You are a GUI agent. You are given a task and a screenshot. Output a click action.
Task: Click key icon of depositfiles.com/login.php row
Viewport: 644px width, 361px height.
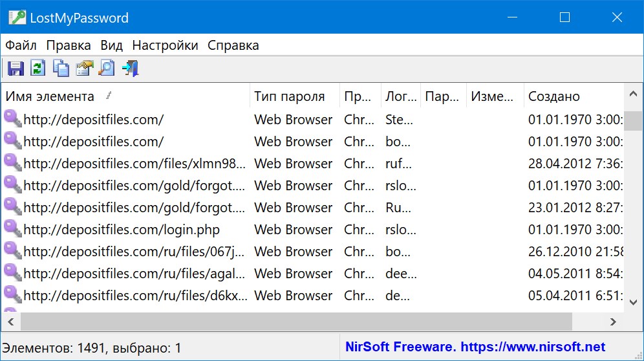pyautogui.click(x=13, y=229)
